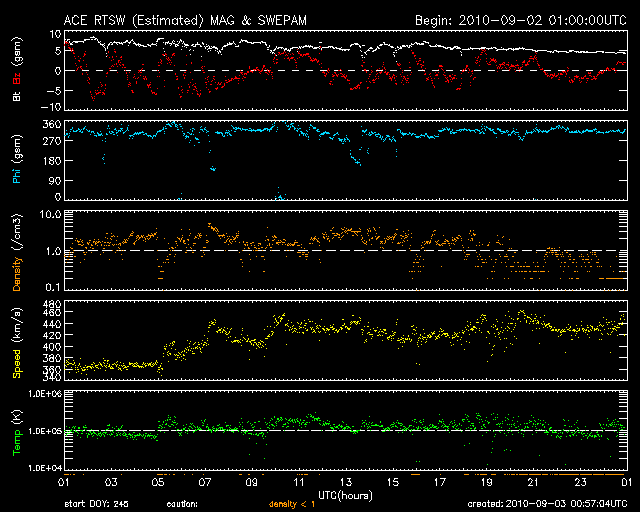Click the '09' hour label on time axis
Image resolution: width=640 pixels, height=512 pixels.
(x=252, y=483)
